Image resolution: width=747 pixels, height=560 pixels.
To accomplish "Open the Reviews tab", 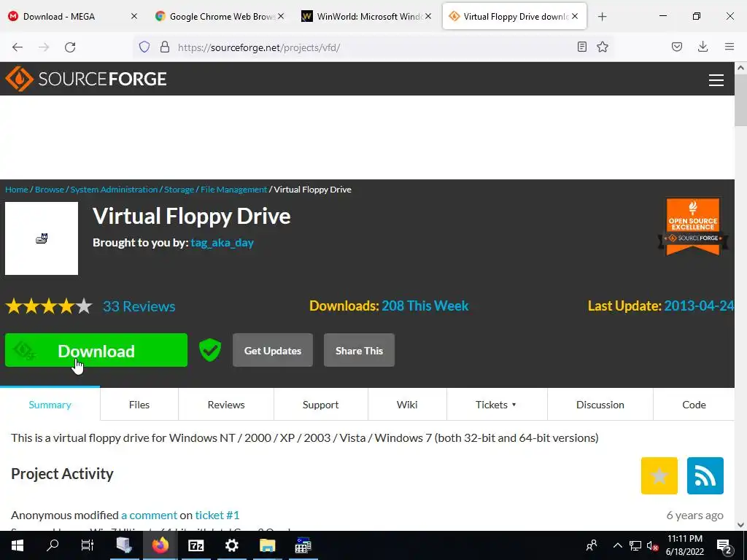I will click(x=226, y=404).
